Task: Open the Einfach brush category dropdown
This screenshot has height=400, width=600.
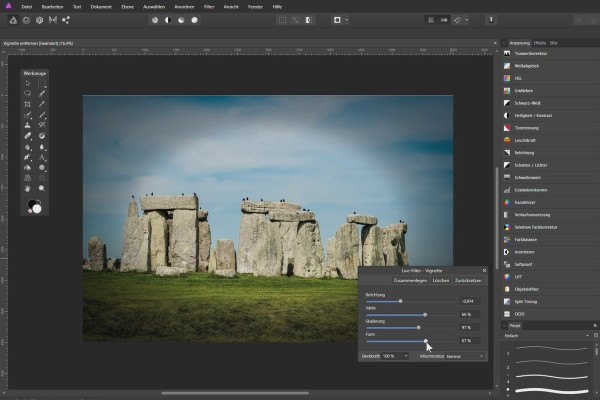Action: pyautogui.click(x=546, y=336)
